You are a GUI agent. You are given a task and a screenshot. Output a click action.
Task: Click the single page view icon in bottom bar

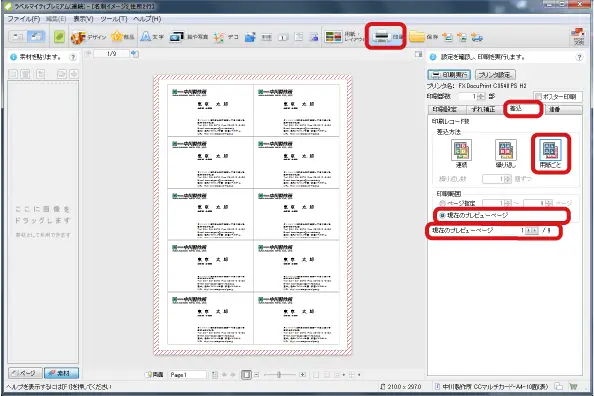[x=246, y=375]
